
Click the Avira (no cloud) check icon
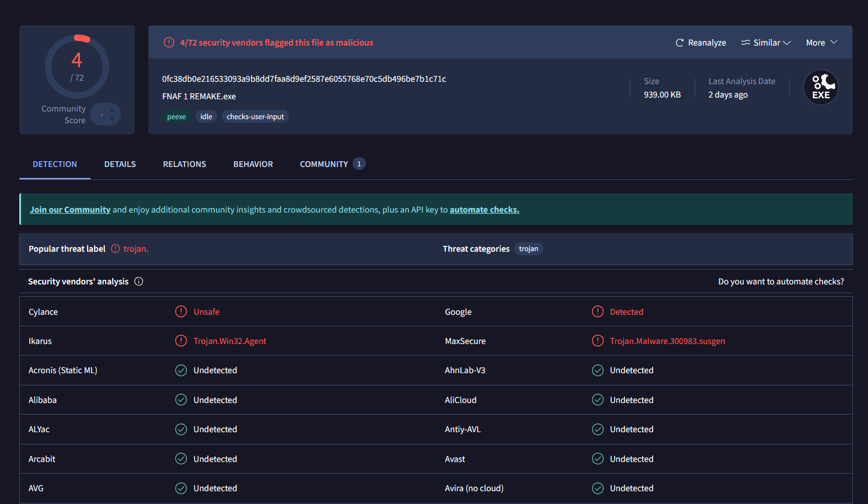[598, 488]
